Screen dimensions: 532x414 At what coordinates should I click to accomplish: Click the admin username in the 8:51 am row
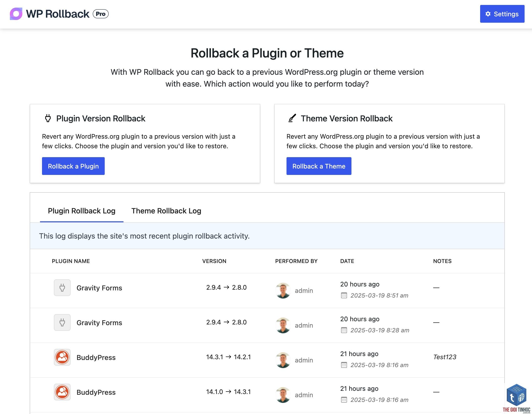point(304,291)
